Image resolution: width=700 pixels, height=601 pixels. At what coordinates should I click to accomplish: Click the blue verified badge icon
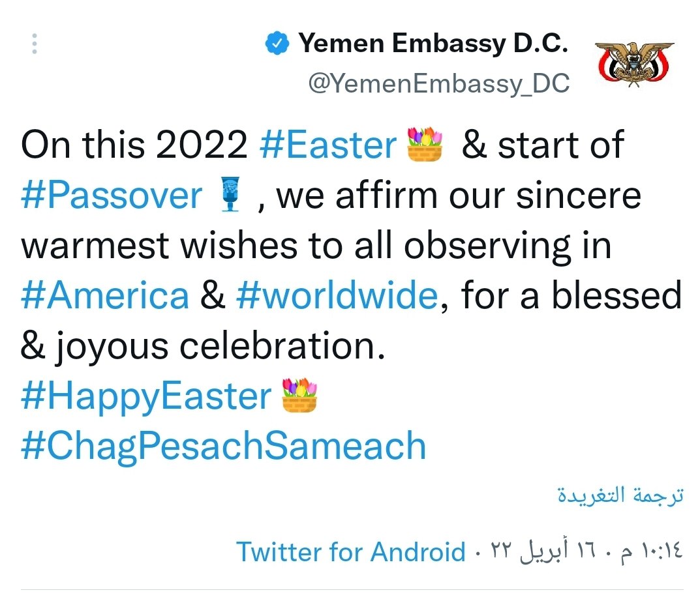tap(277, 43)
